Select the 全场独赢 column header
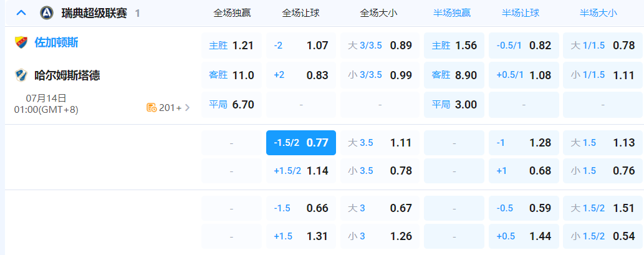Image resolution: width=644 pixels, height=255 pixels. click(x=232, y=12)
